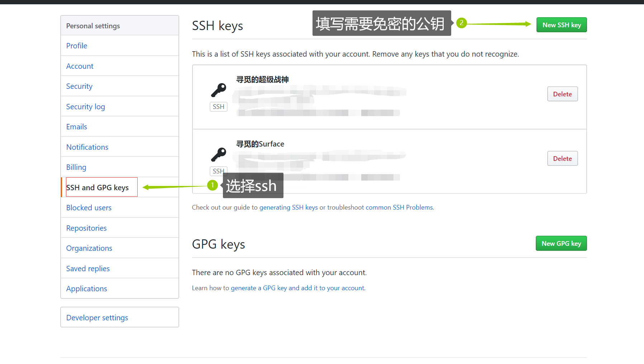
Task: Click the 寻觅的超级战神 key title
Action: [x=262, y=80]
